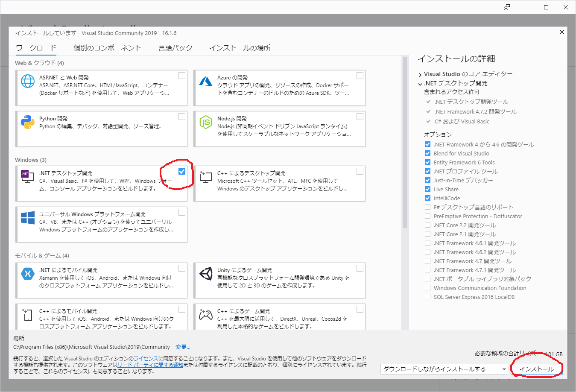Enable the Node.js 開発 workload checkbox
Viewport: 576px width, 392px height.
pos(360,117)
